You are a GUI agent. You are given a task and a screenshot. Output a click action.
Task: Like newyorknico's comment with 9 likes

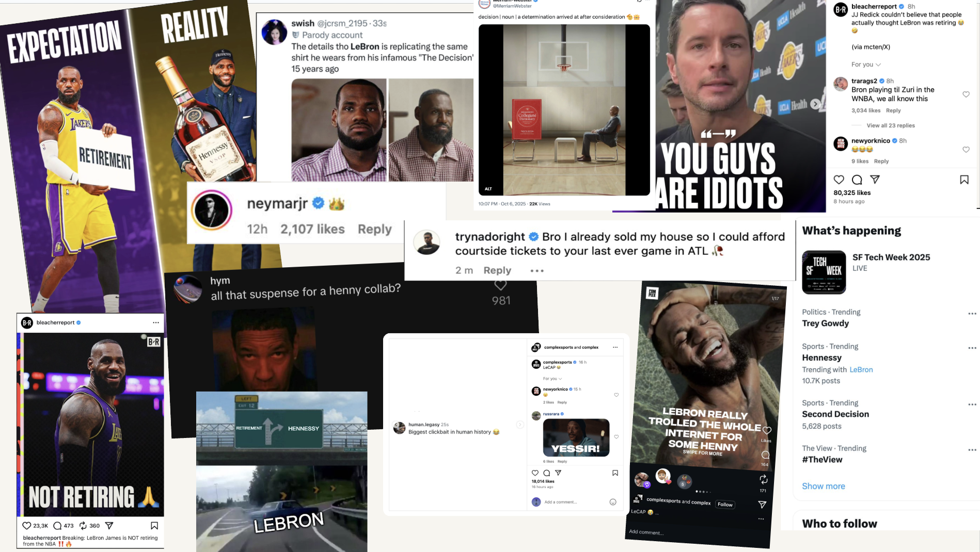point(966,150)
